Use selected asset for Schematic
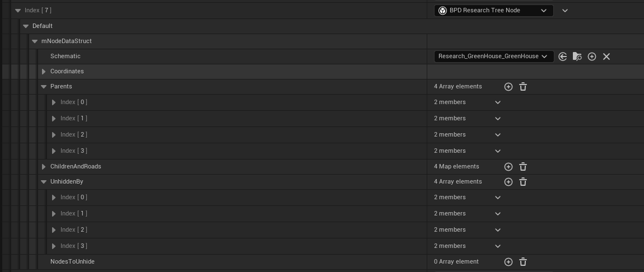This screenshot has width=644, height=272. tap(563, 57)
